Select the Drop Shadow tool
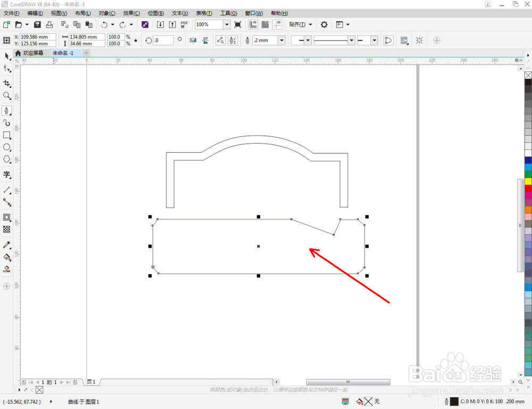 7,217
